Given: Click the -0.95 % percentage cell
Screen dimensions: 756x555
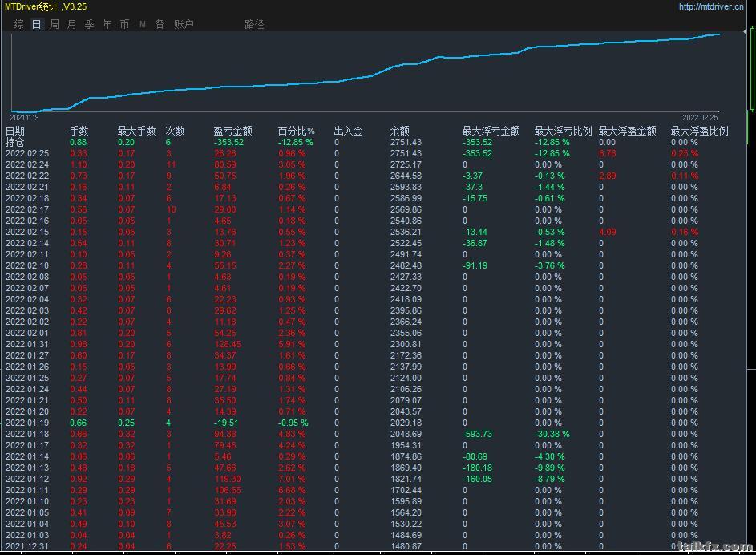Looking at the screenshot, I should [x=293, y=423].
